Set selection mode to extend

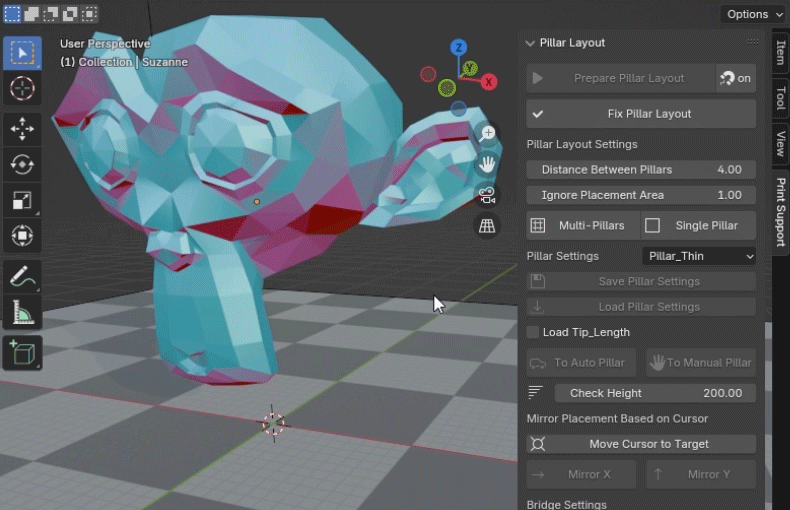(31, 14)
